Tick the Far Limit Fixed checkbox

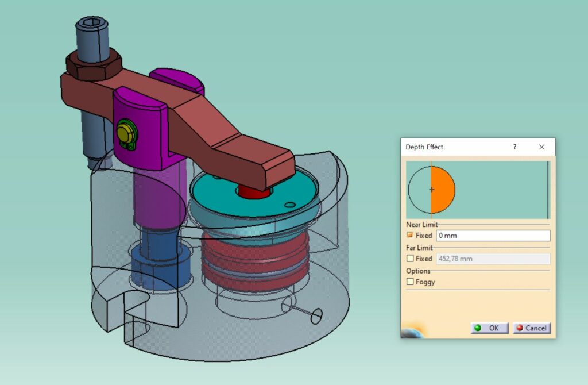pos(410,259)
